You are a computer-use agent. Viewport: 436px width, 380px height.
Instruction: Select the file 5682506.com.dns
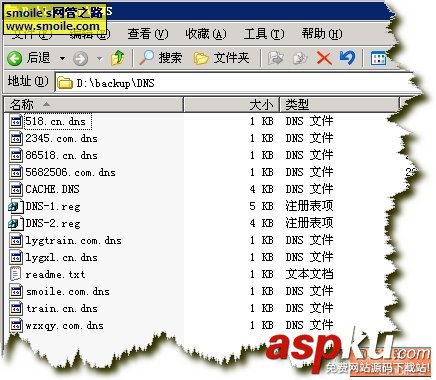coord(70,172)
